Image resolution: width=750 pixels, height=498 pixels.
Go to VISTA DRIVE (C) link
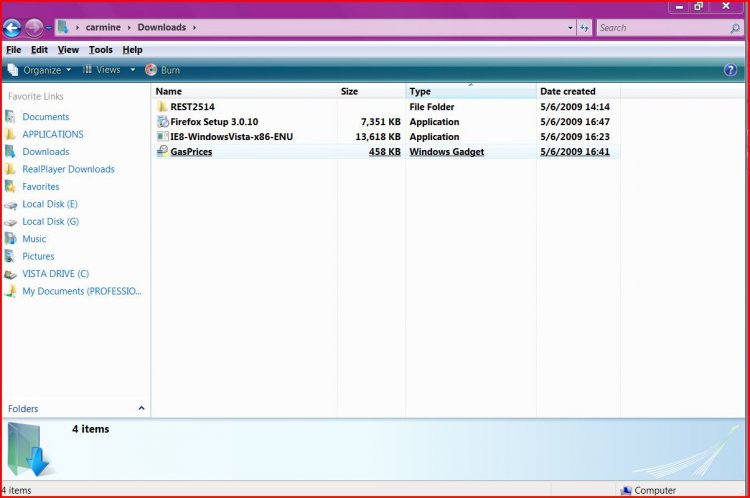(x=55, y=273)
